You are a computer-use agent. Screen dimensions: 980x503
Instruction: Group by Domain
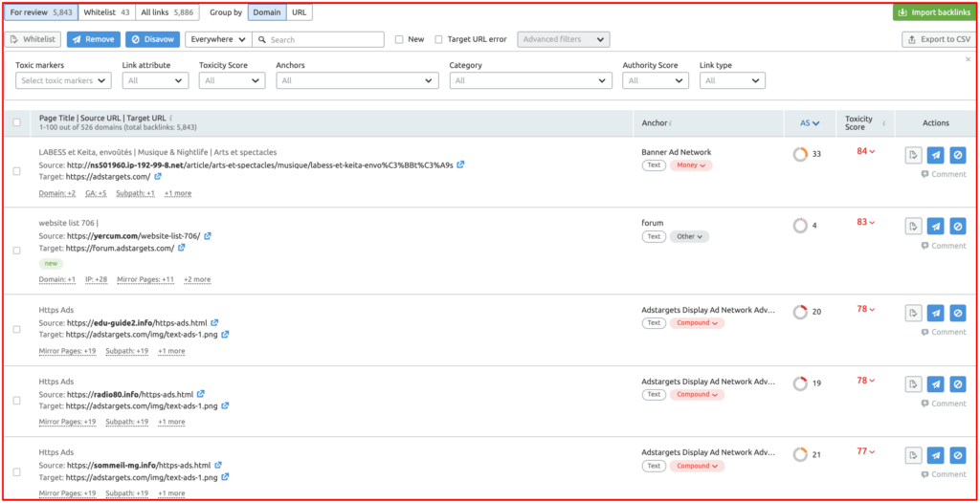(x=268, y=11)
